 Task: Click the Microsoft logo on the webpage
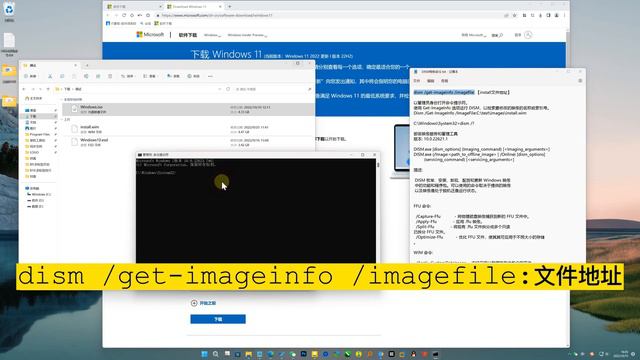click(x=150, y=35)
